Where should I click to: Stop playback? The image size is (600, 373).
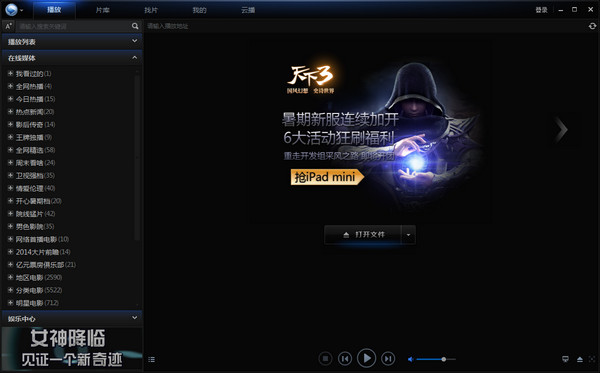[x=325, y=358]
